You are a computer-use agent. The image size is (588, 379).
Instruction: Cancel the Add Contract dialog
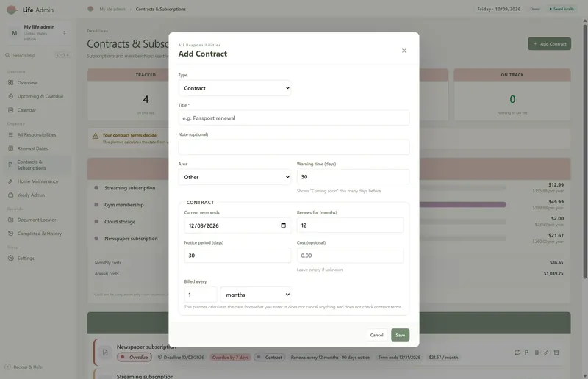tap(376, 335)
